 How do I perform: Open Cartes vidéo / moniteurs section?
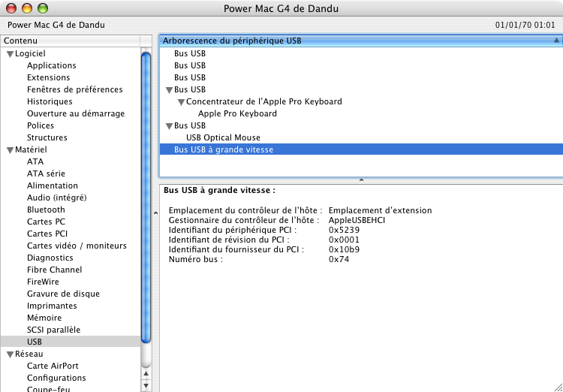[77, 246]
